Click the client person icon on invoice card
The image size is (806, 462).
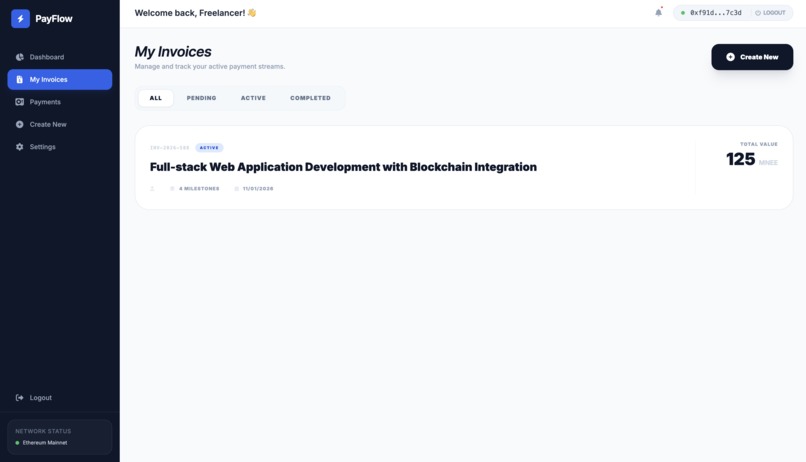152,189
